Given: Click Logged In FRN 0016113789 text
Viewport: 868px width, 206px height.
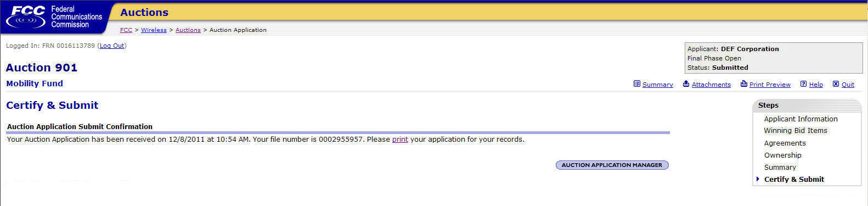Looking at the screenshot, I should pos(50,46).
